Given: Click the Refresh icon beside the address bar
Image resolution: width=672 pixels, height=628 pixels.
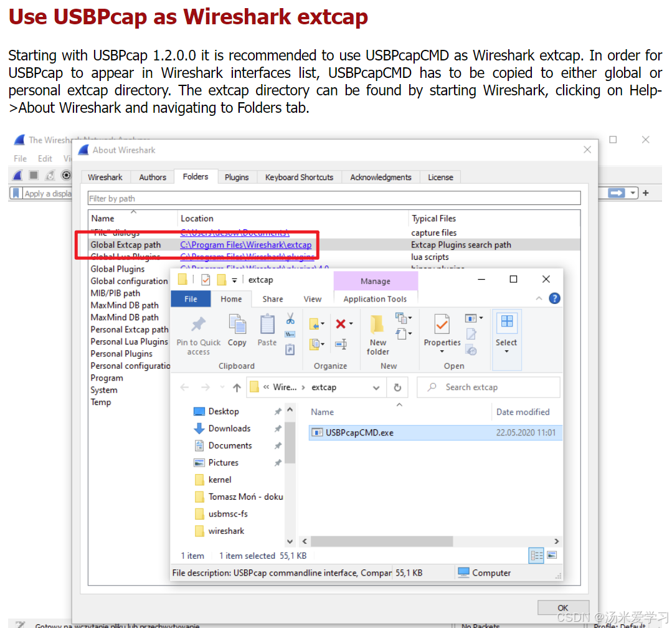Looking at the screenshot, I should 398,387.
